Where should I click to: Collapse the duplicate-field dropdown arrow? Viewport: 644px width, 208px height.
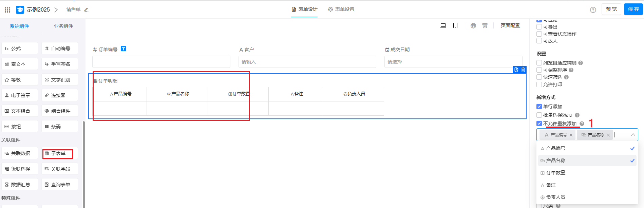(633, 135)
